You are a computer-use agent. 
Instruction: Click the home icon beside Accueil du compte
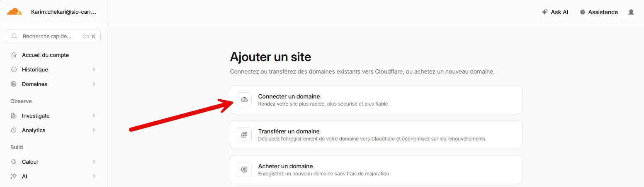click(x=14, y=55)
